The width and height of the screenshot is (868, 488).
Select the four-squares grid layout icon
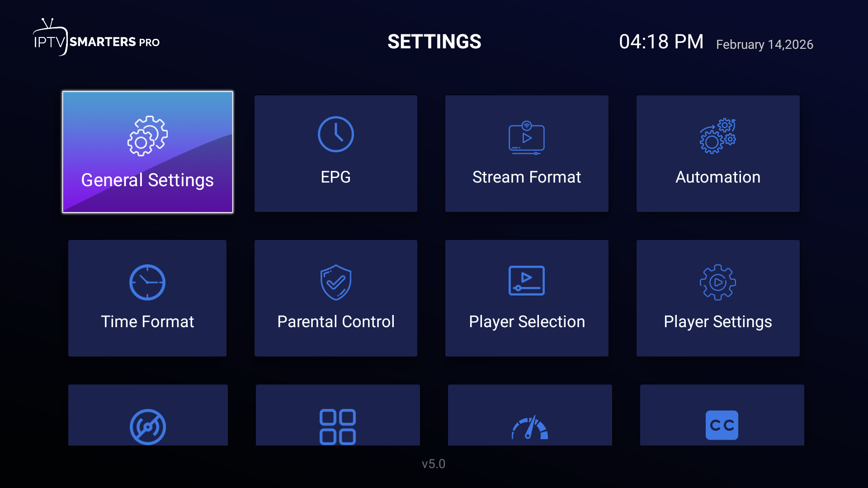click(338, 427)
